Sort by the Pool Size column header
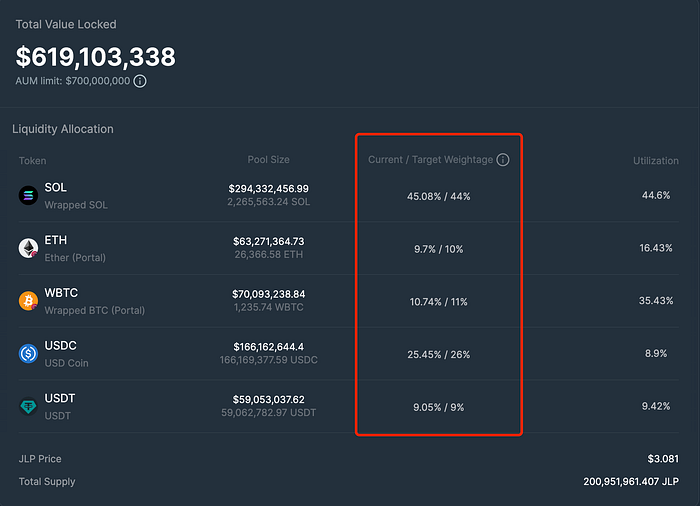This screenshot has width=700, height=506. coord(270,160)
